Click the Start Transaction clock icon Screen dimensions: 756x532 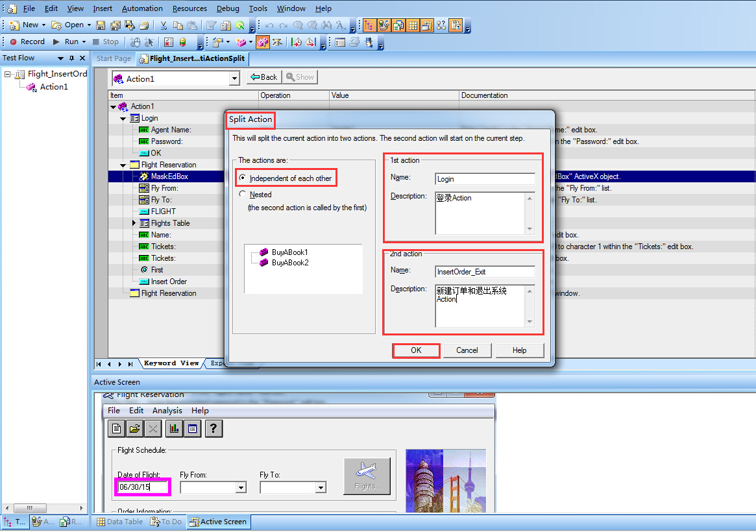(x=297, y=42)
